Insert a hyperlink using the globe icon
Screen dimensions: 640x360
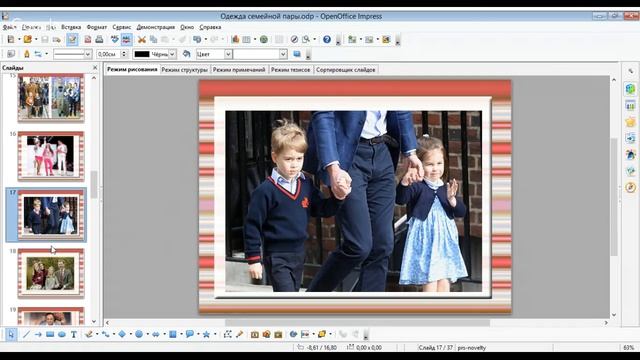pyautogui.click(x=264, y=40)
